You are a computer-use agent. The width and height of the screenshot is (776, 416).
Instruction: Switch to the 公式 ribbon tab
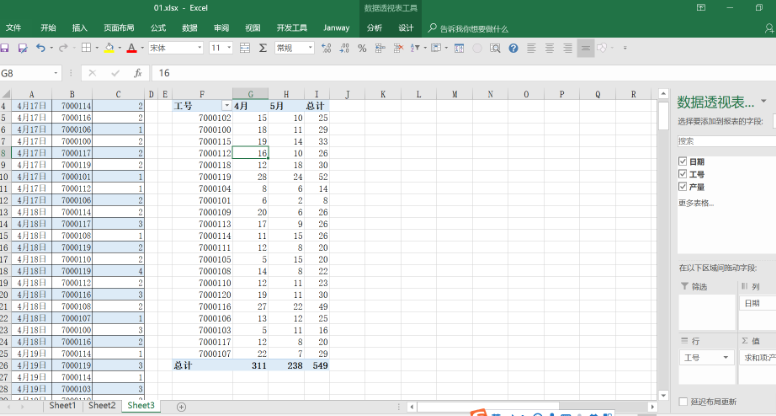point(158,28)
